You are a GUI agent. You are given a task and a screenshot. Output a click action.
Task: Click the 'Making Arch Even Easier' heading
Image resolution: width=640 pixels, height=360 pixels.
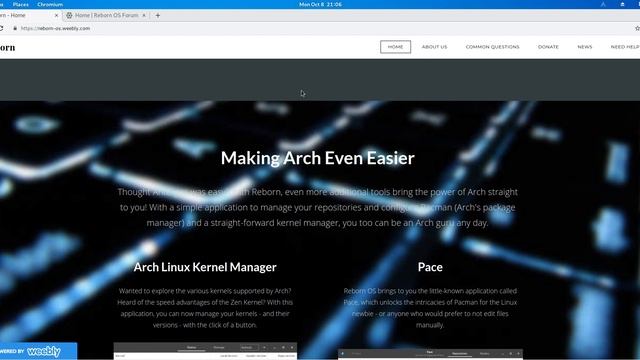click(x=318, y=158)
